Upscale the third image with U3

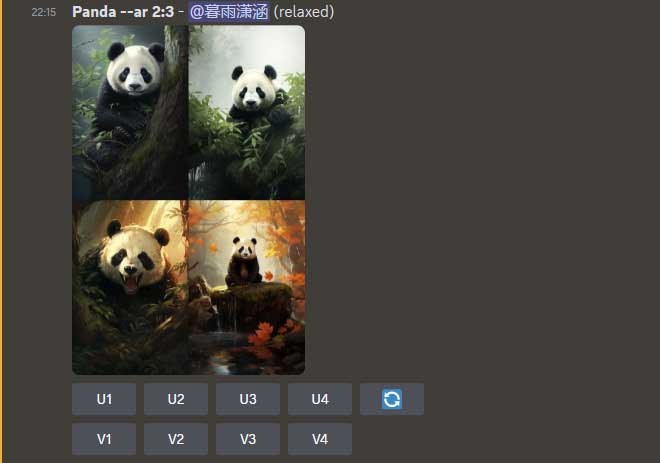pyautogui.click(x=248, y=399)
